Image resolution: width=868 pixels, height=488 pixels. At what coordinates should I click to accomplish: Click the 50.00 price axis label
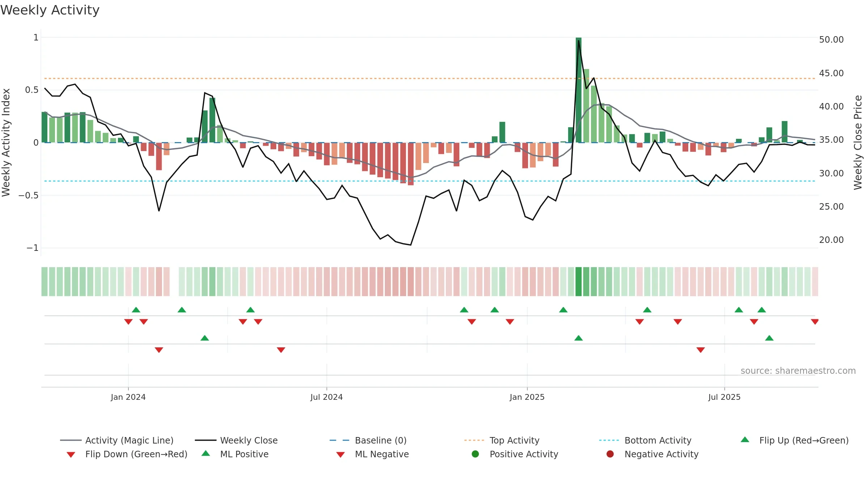pos(831,39)
